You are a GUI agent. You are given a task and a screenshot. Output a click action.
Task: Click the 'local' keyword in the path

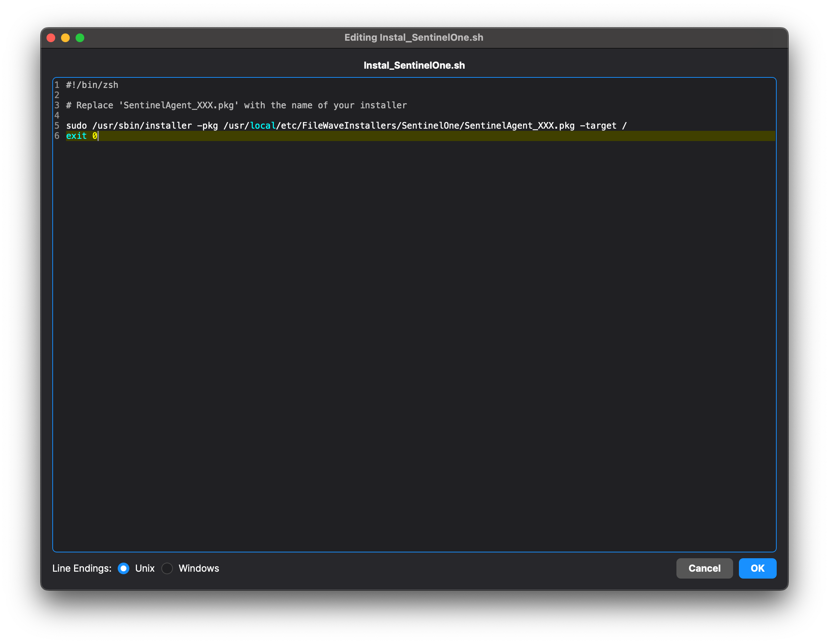tap(263, 126)
